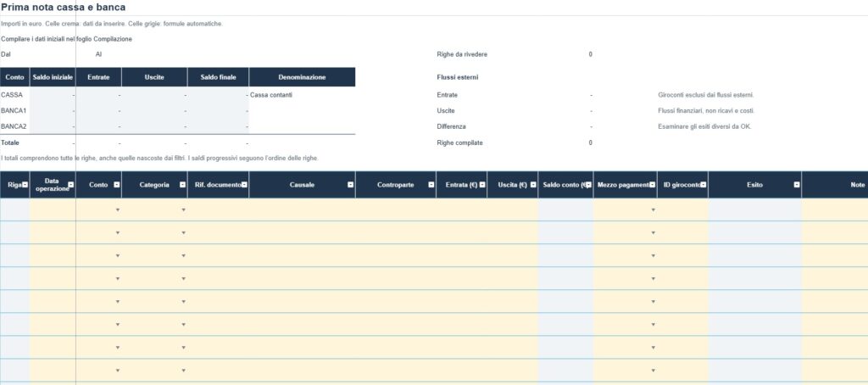Screen dimensions: 868x385
Task: Click the 'Cassa contanti' denomination cell
Action: 271,95
